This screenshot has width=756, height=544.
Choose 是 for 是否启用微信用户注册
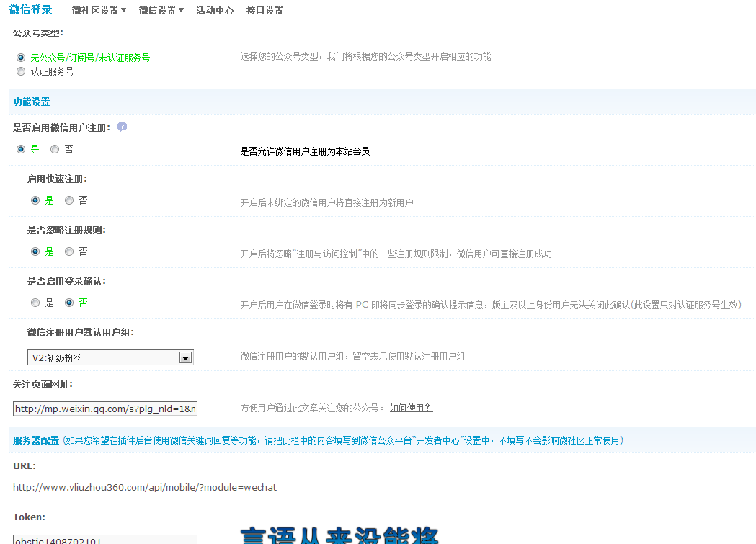21,149
